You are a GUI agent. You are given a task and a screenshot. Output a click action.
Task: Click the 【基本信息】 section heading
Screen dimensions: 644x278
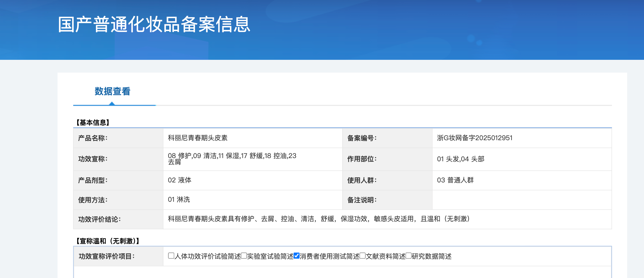pos(93,123)
